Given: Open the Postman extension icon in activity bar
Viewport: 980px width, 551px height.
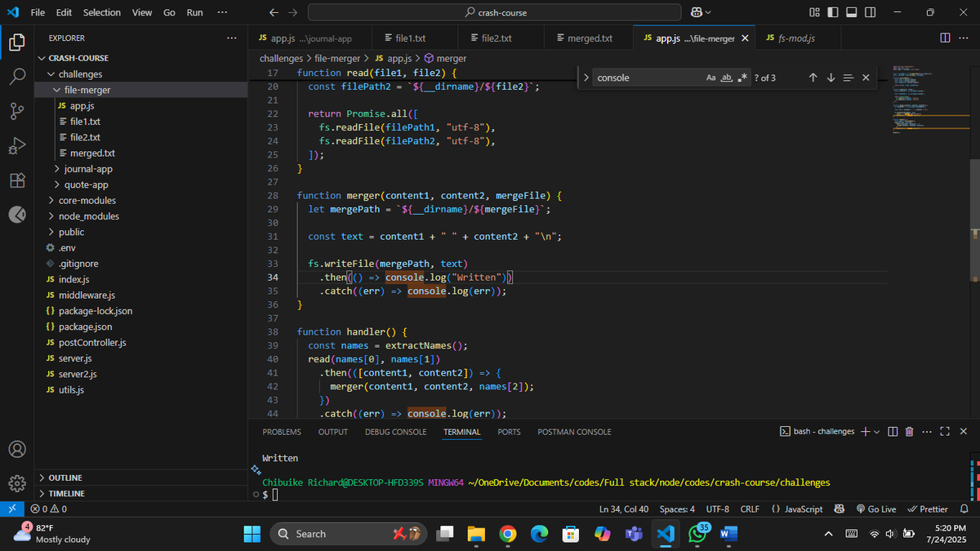Looking at the screenshot, I should (16, 215).
